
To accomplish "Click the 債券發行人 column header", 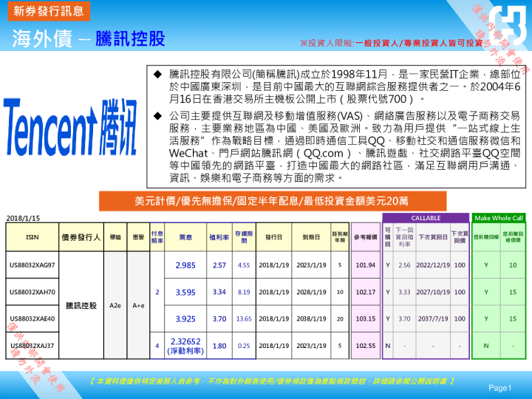I will click(81, 237).
